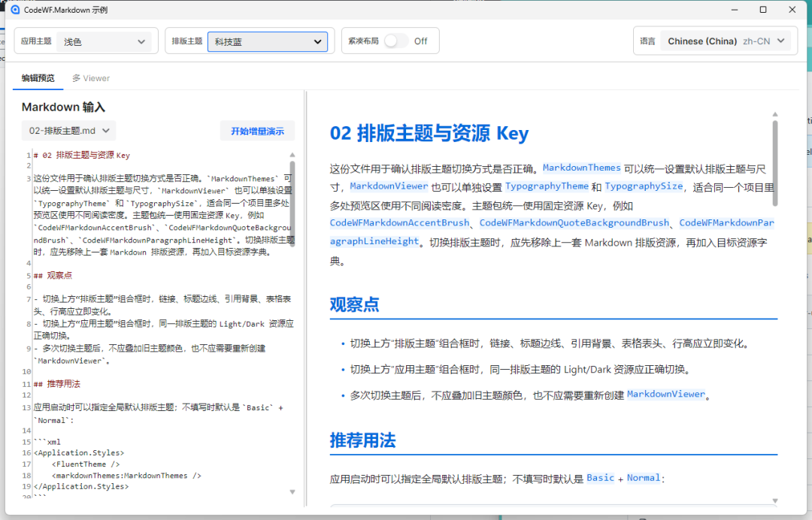
Task: Click the bullet about Light/Dark 资源 in preview
Action: click(x=520, y=370)
